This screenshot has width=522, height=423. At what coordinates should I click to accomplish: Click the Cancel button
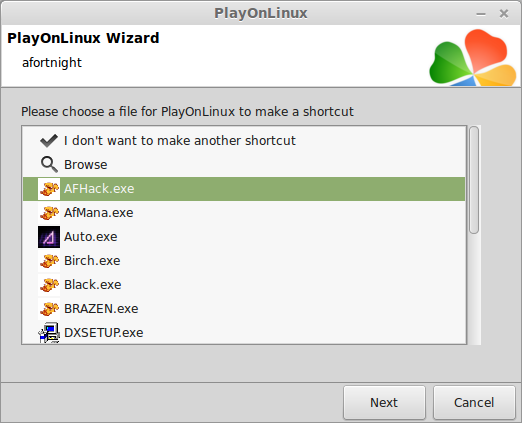pos(474,403)
